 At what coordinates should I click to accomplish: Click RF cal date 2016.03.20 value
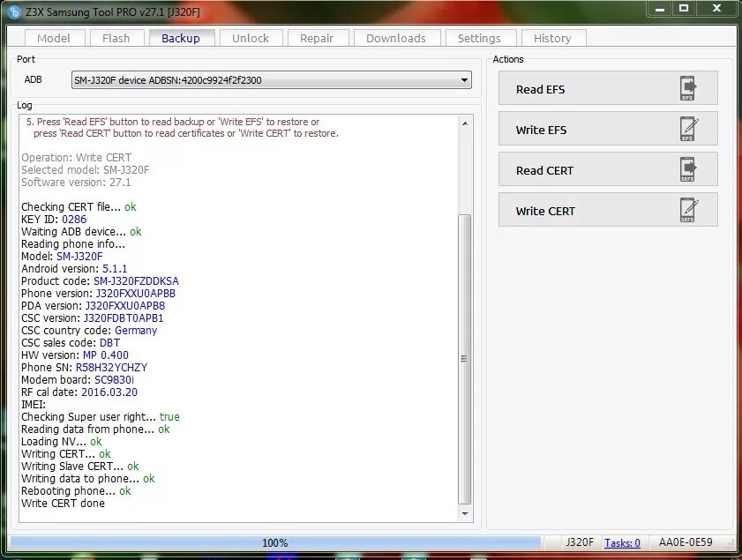pyautogui.click(x=109, y=392)
